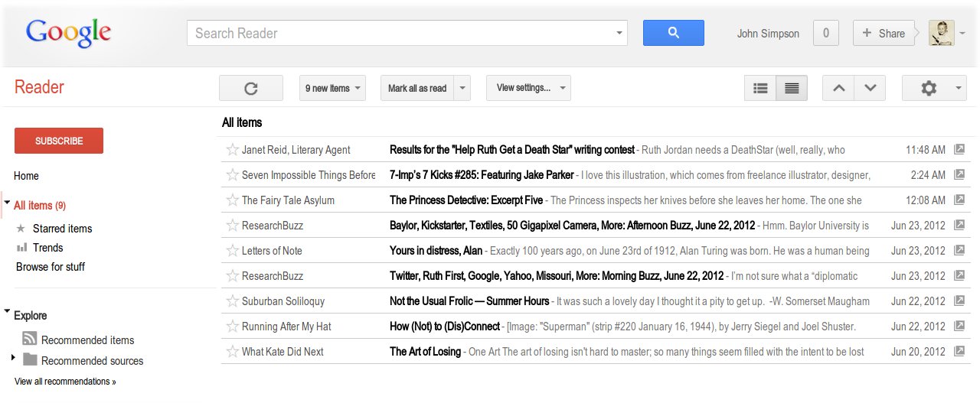Switch to list view icon

point(760,88)
